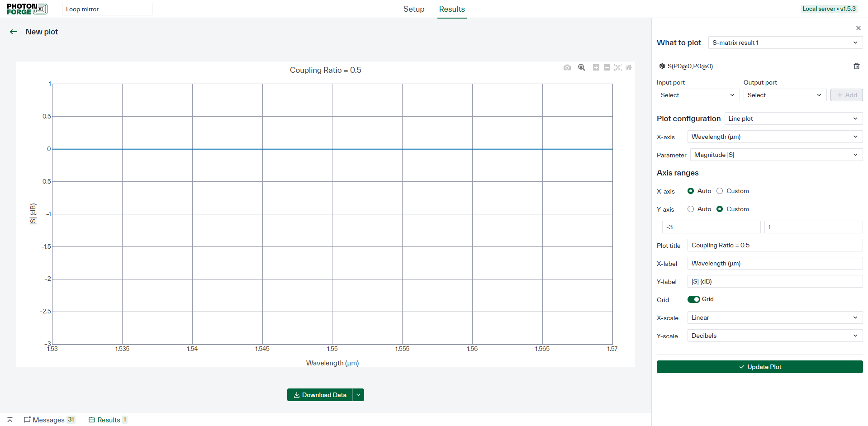
Task: Open the Results tab in bottom bar
Action: click(x=108, y=420)
